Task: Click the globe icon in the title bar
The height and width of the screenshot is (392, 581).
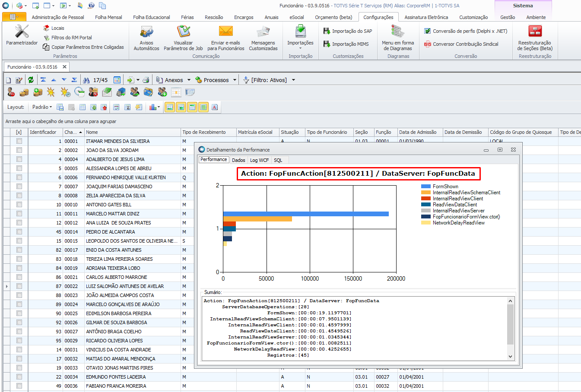Action: (x=91, y=6)
